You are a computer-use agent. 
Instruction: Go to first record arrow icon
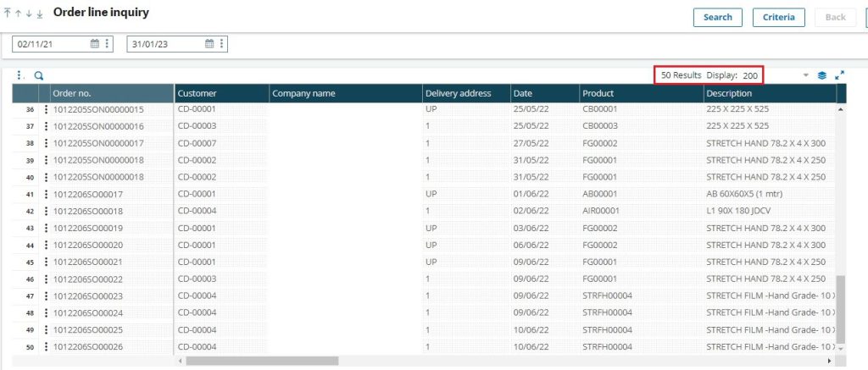click(x=7, y=14)
